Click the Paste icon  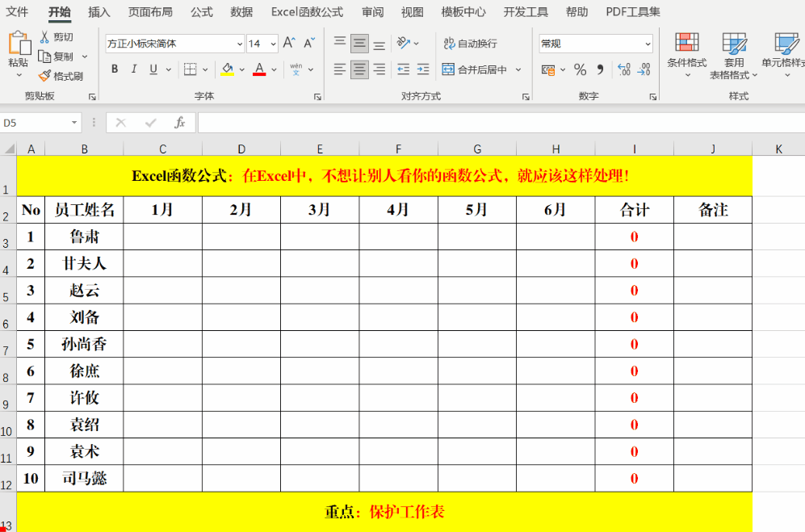click(x=19, y=43)
